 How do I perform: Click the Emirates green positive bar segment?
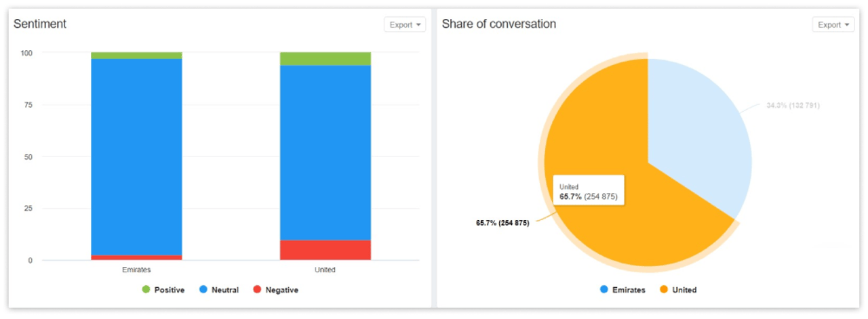click(136, 56)
